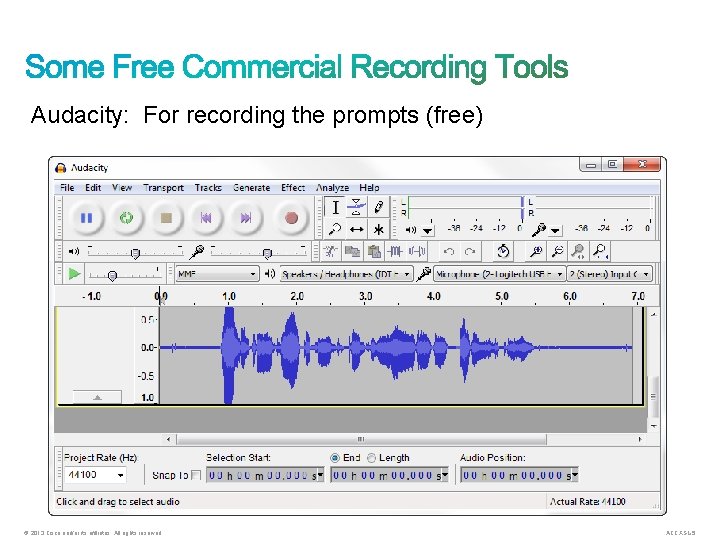Select the Selection (I-beam) tool
720x540 pixels.
[335, 208]
